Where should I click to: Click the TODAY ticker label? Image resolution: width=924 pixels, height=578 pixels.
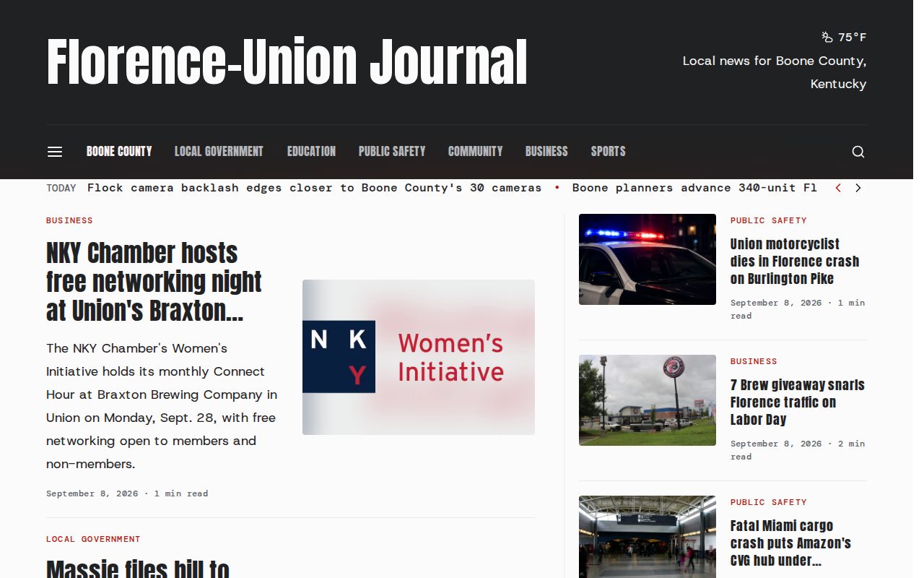pyautogui.click(x=61, y=188)
